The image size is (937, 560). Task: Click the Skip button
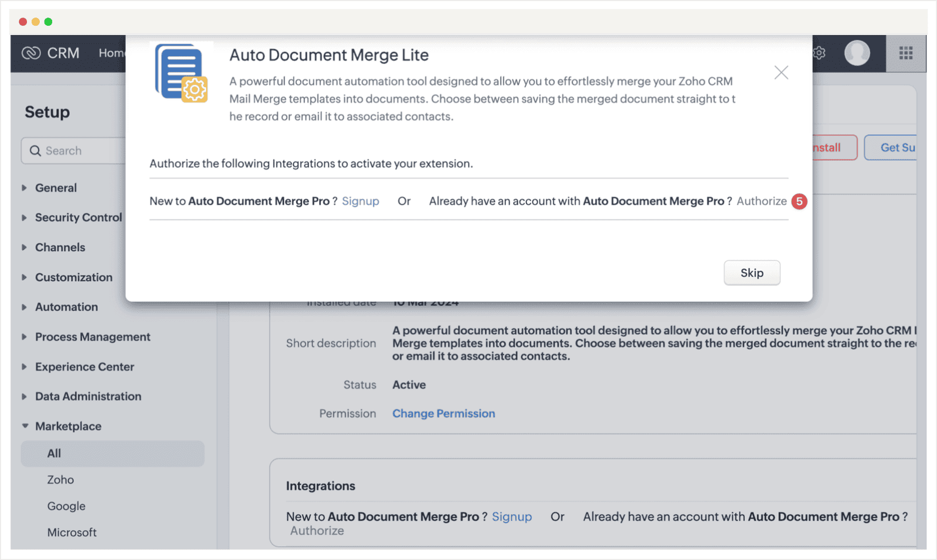752,273
